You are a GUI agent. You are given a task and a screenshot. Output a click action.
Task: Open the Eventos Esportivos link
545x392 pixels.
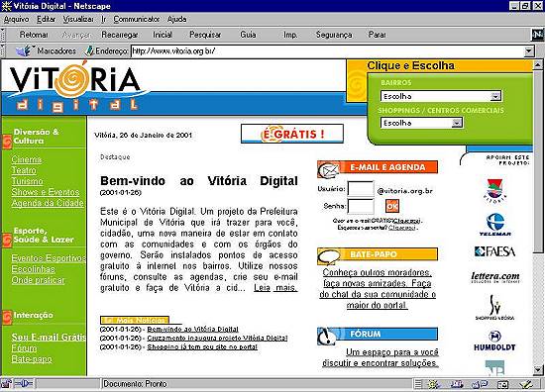[x=49, y=258]
